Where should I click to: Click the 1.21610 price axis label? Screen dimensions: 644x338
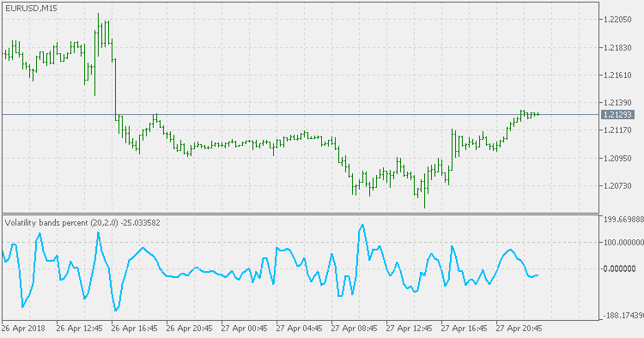(x=617, y=75)
